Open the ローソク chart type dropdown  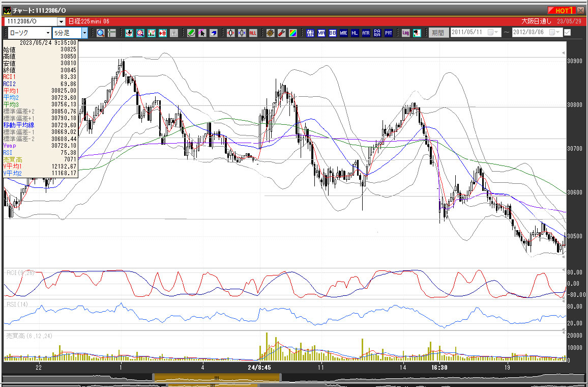point(48,33)
